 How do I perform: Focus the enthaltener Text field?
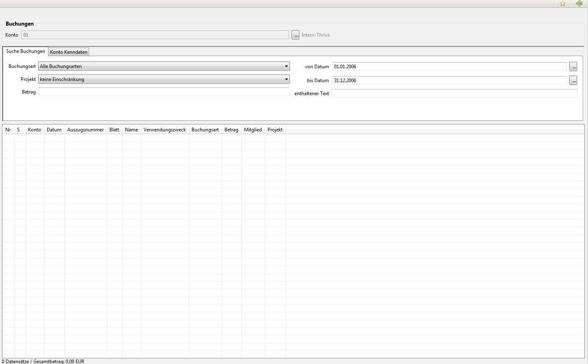tap(454, 94)
